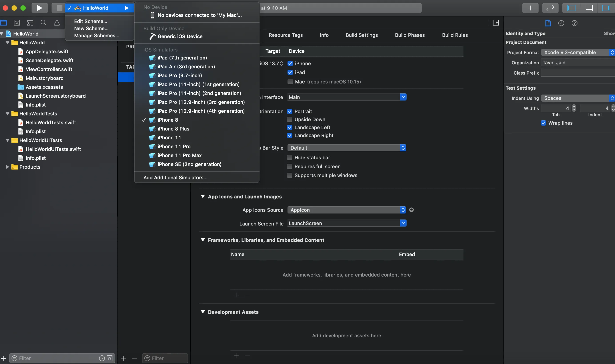Image resolution: width=615 pixels, height=364 pixels.
Task: Open the Status Bar Style Default dropdown
Action: click(346, 148)
